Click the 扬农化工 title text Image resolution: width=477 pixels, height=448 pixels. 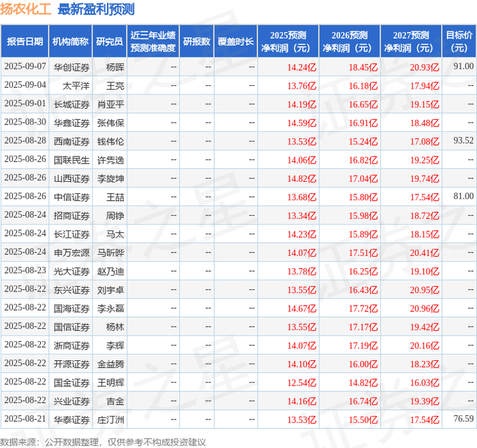[x=26, y=9]
